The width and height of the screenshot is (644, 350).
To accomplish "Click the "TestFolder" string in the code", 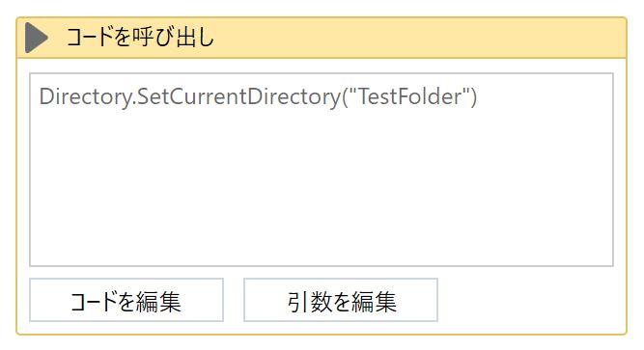I will tap(409, 96).
